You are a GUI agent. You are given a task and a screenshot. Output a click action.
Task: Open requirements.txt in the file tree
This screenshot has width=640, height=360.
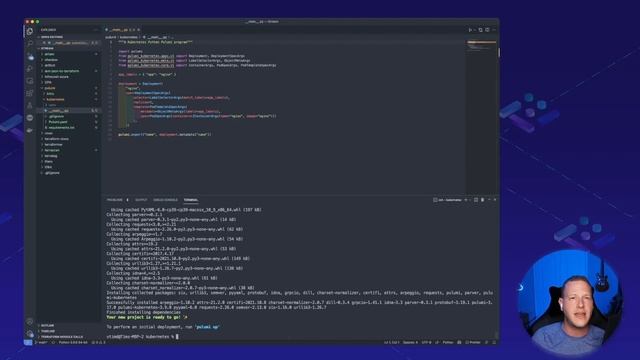pos(62,128)
